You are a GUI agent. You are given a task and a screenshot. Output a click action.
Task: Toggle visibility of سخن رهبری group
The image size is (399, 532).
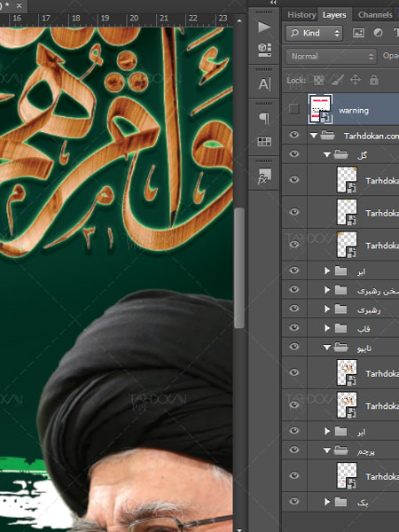click(293, 289)
